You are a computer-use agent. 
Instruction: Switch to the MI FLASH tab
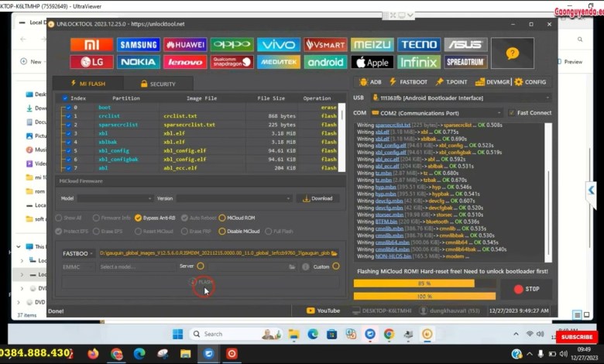[88, 84]
